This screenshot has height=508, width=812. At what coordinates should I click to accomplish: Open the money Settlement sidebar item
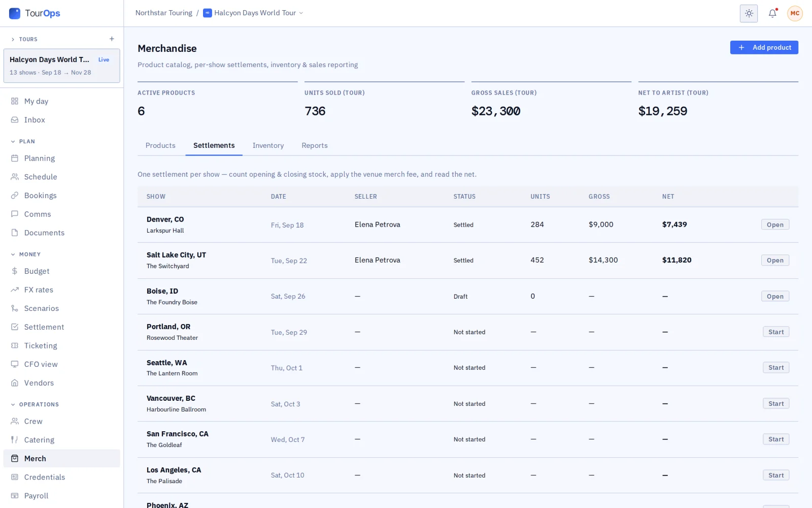61,327
